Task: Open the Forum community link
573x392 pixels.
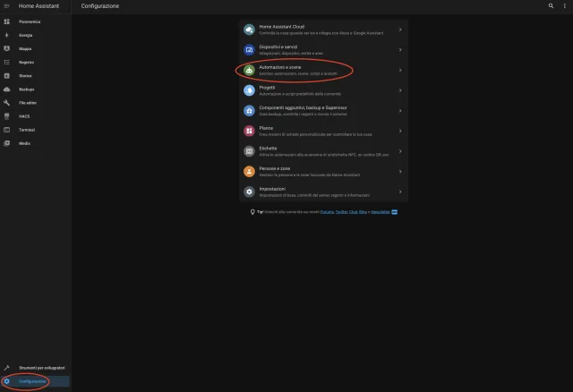Action: (327, 212)
